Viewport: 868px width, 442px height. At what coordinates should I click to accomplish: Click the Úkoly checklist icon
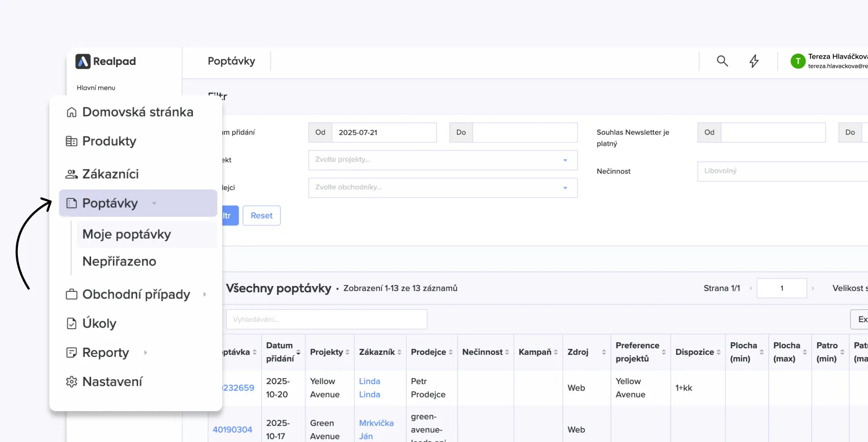[x=72, y=323]
